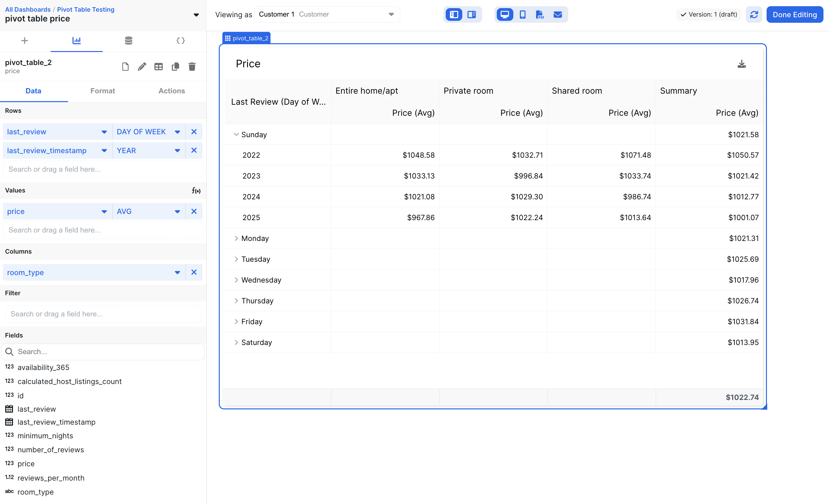Viewport: 829px width, 504px height.
Task: Switch to the Format tab
Action: (x=103, y=91)
